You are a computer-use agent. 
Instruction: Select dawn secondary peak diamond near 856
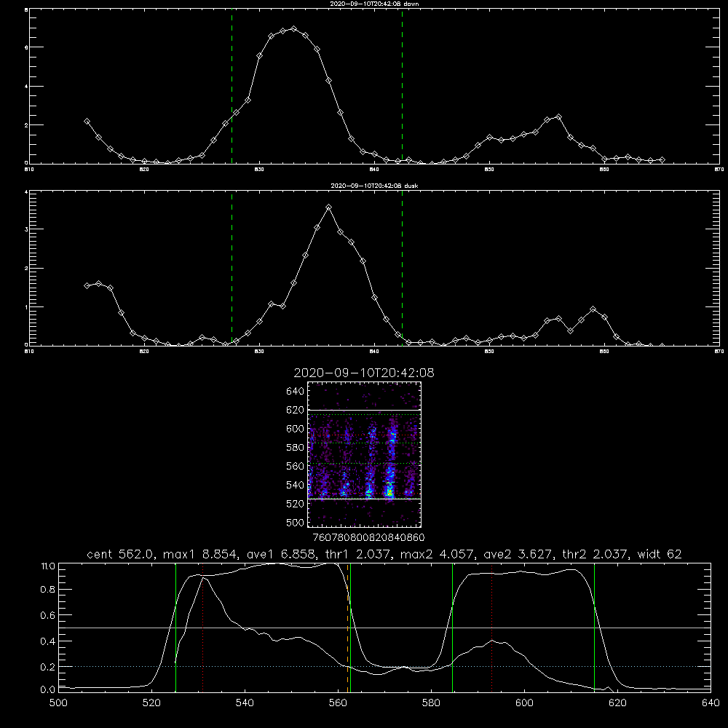click(558, 117)
